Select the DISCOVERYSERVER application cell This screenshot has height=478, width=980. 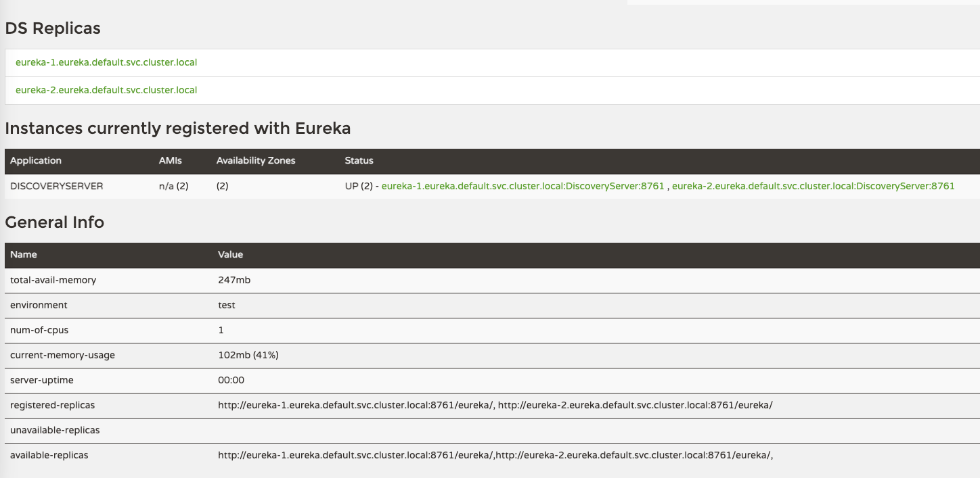click(x=57, y=186)
